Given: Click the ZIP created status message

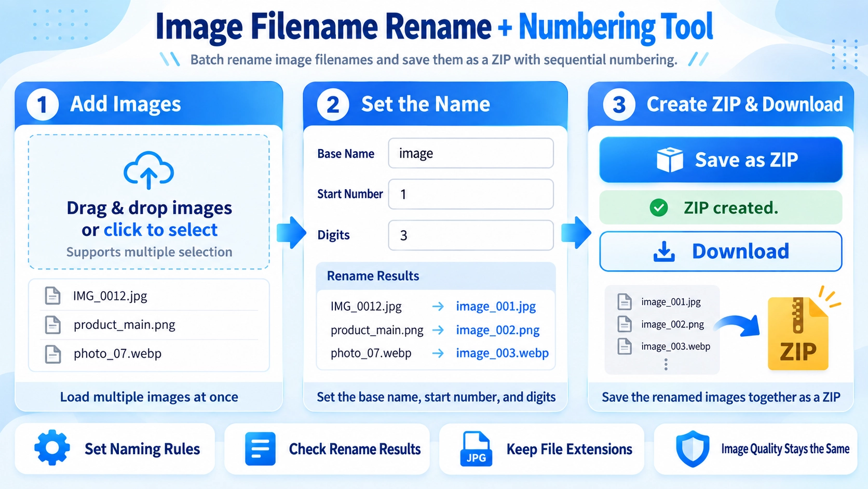Looking at the screenshot, I should click(721, 207).
